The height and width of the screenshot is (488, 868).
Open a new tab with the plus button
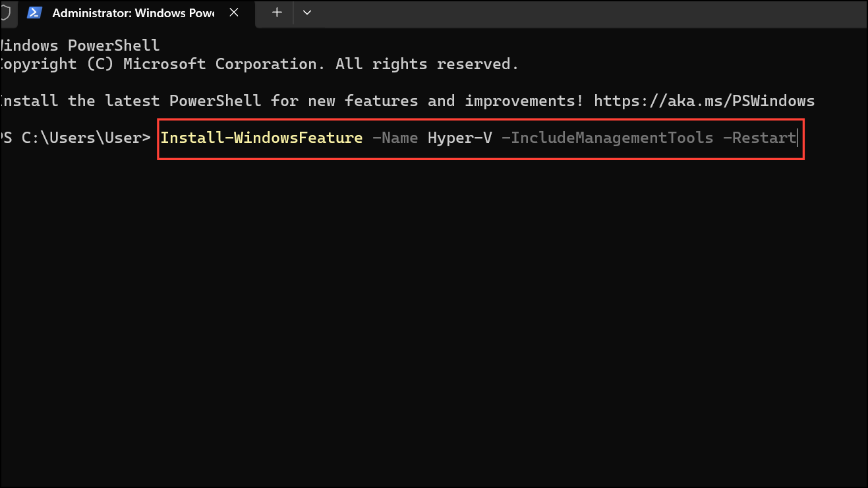pyautogui.click(x=275, y=13)
